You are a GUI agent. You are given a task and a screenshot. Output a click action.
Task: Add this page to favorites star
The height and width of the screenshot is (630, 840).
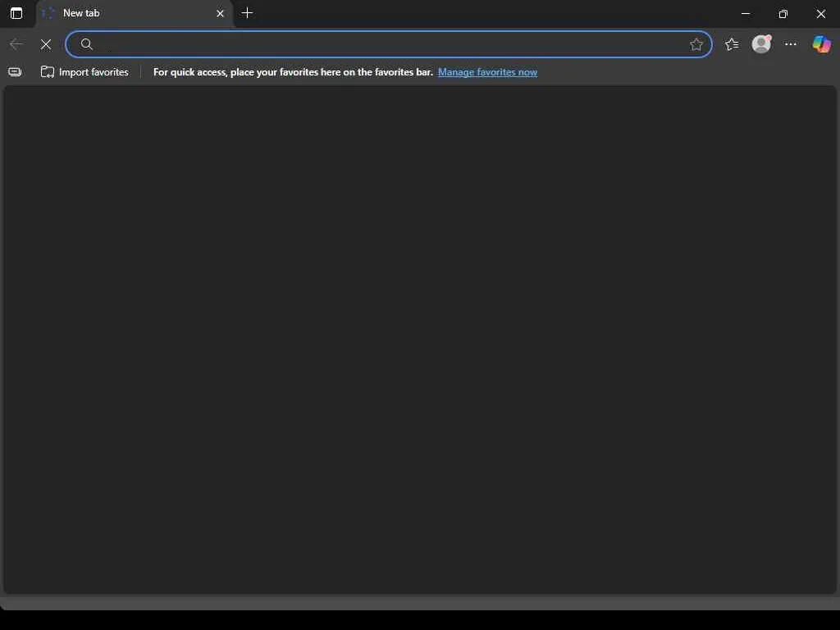click(696, 44)
